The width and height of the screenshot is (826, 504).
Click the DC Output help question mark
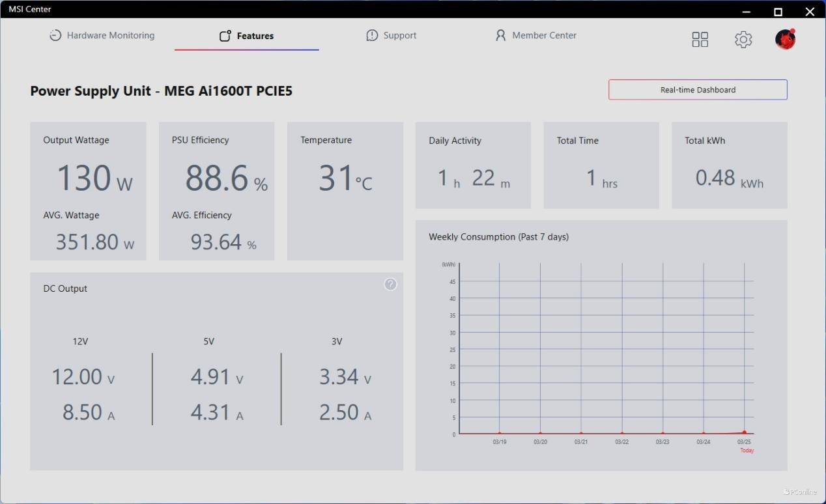pyautogui.click(x=390, y=284)
